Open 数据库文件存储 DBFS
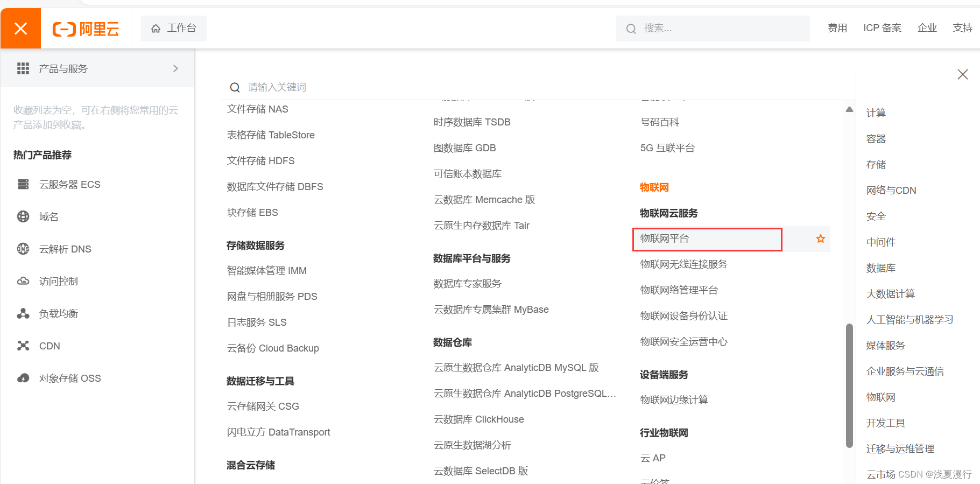This screenshot has height=484, width=980. coord(275,186)
